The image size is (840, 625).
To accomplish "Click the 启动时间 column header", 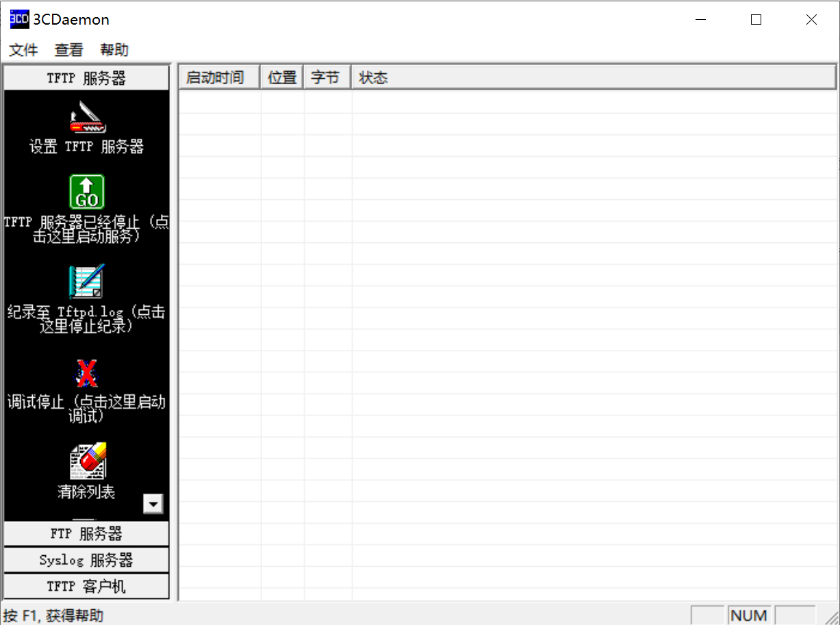I will 219,77.
